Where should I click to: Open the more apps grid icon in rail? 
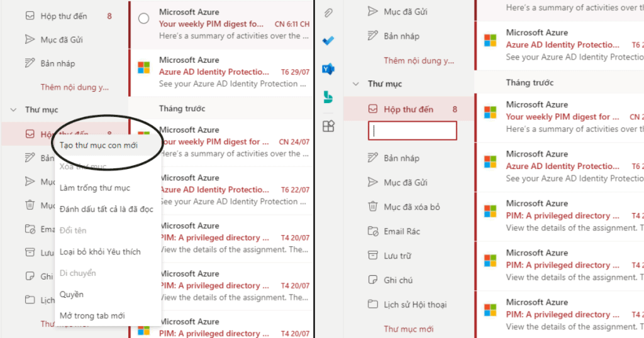(x=328, y=126)
